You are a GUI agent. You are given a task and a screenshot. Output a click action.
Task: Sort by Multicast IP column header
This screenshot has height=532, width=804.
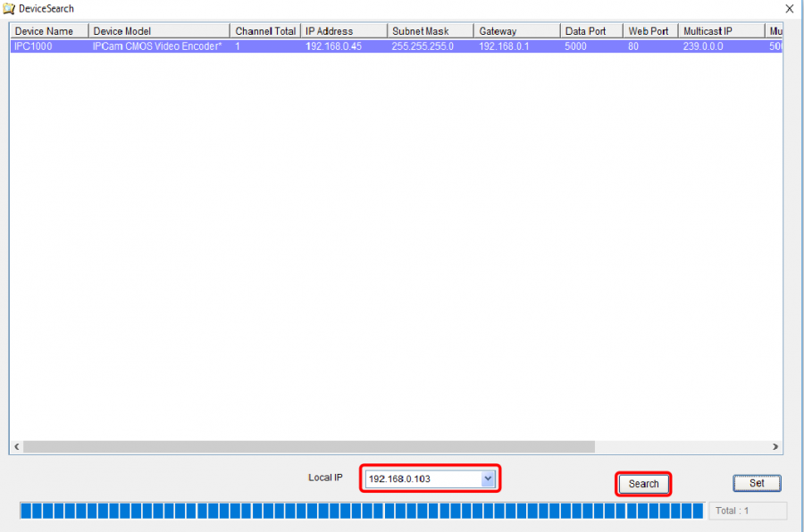tap(720, 31)
